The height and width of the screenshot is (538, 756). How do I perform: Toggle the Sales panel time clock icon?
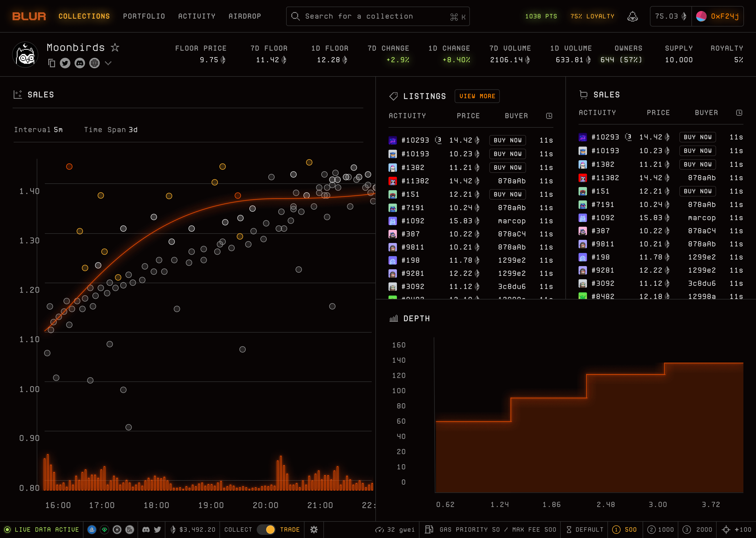click(x=739, y=113)
